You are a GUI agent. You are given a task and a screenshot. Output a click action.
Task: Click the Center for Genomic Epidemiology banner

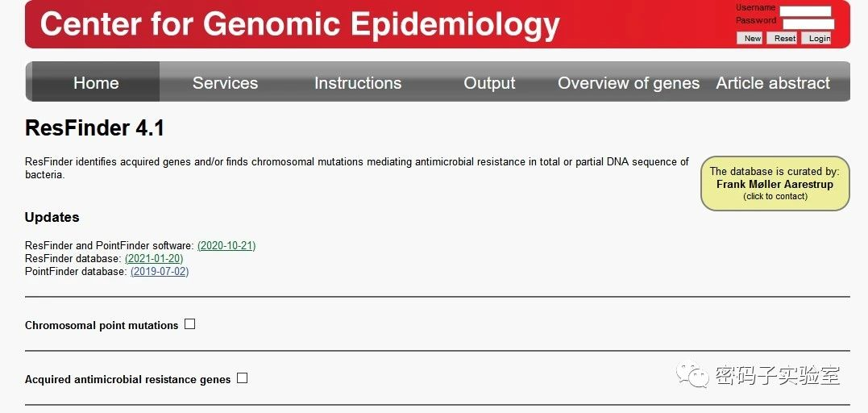pos(300,25)
